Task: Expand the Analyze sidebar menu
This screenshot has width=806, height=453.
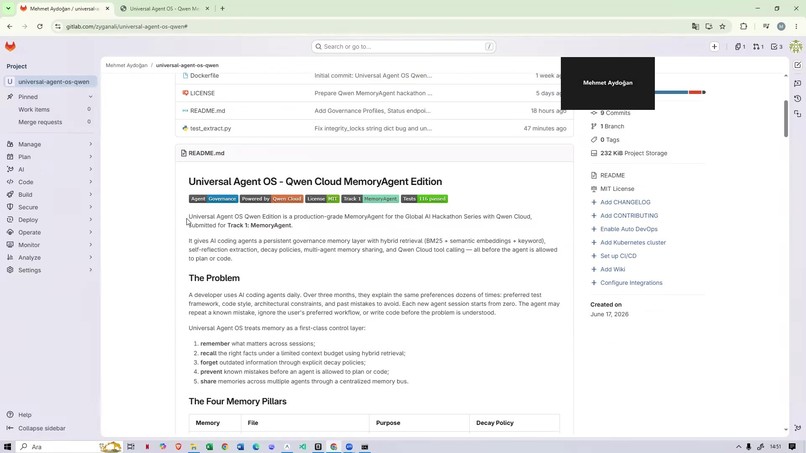Action: tap(49, 258)
